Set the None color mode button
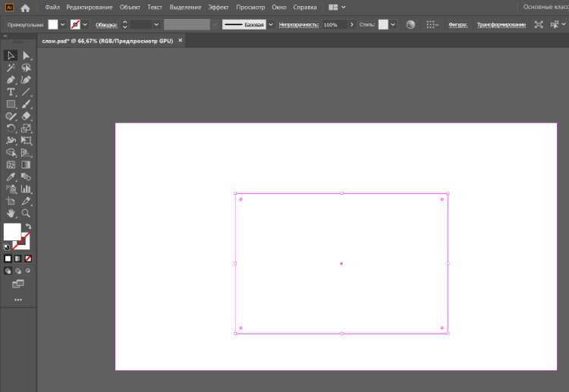The image size is (569, 392). pos(28,259)
